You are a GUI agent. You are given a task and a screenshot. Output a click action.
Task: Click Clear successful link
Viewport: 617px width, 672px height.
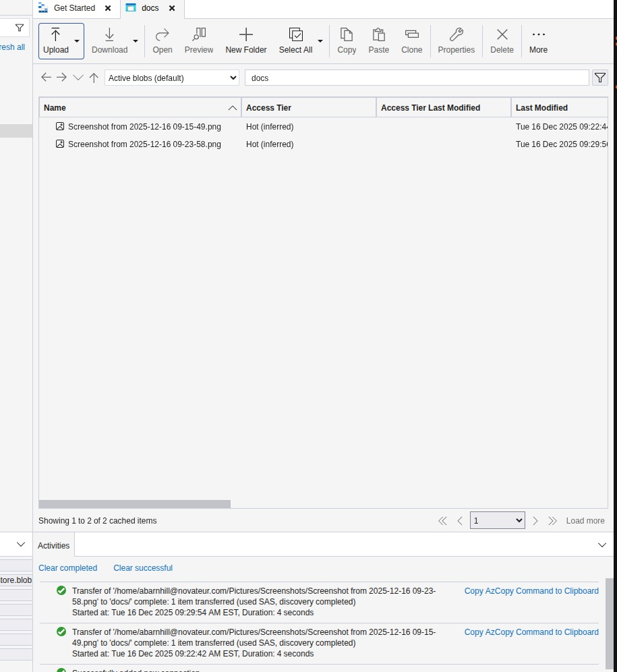143,568
